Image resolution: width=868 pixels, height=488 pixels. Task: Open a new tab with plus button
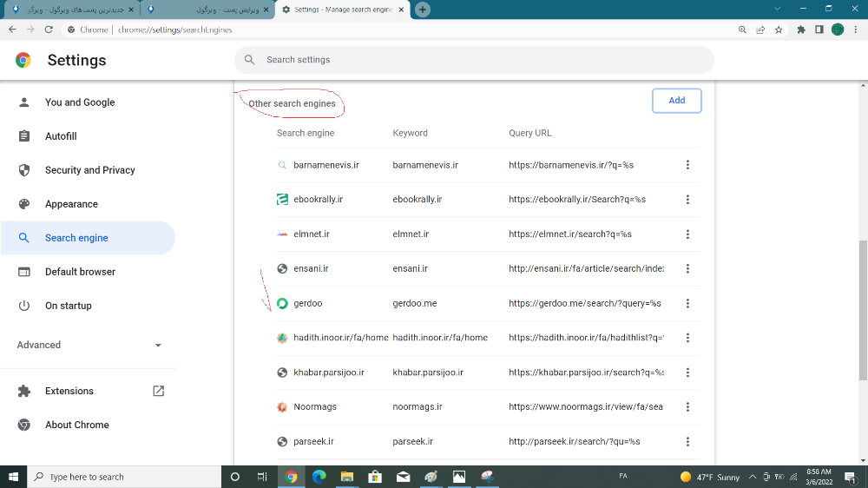[x=423, y=10]
